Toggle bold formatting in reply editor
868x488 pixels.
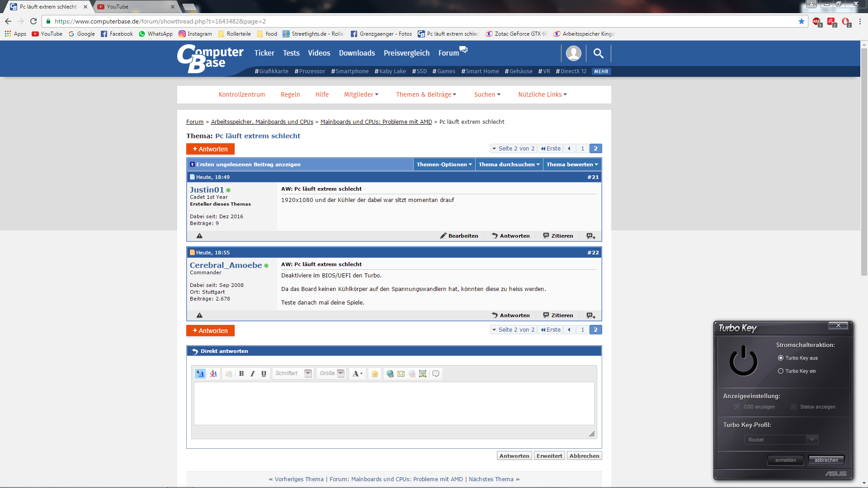coord(241,374)
